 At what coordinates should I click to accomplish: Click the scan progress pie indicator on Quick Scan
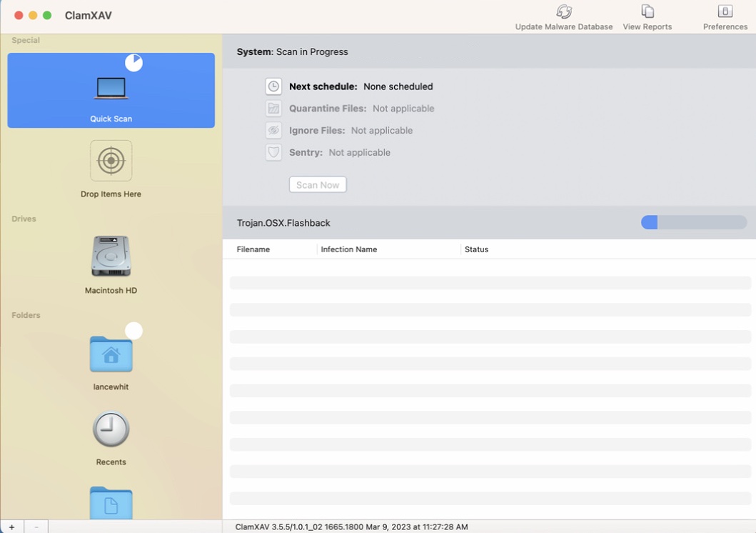point(133,63)
